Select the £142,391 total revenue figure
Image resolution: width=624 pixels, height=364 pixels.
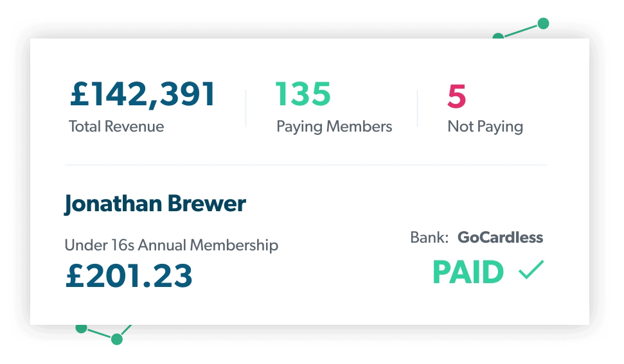click(x=143, y=94)
